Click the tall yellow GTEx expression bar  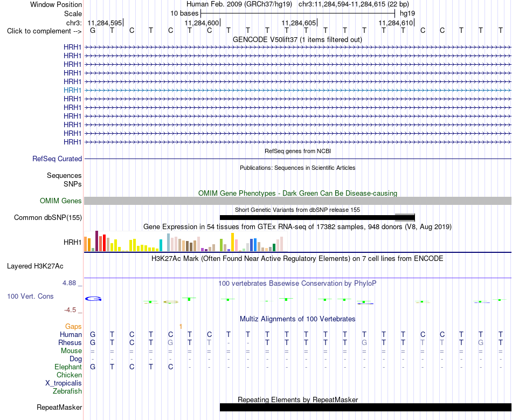(232, 242)
